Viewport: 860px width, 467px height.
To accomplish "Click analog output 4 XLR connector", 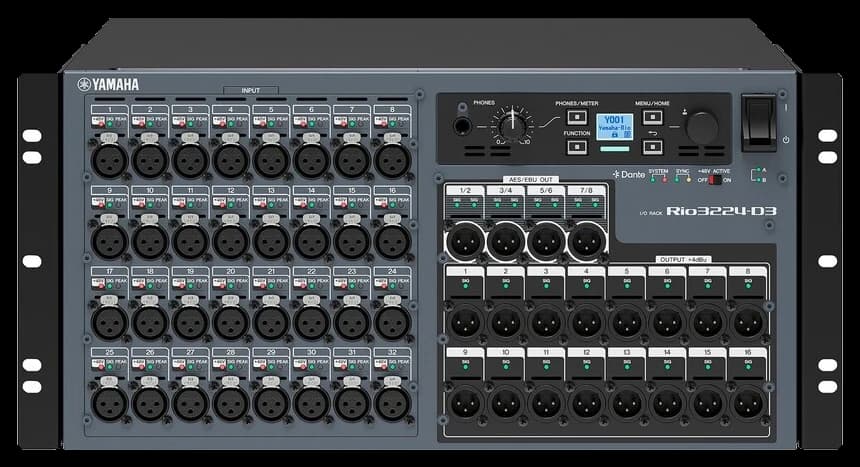I will pyautogui.click(x=587, y=323).
